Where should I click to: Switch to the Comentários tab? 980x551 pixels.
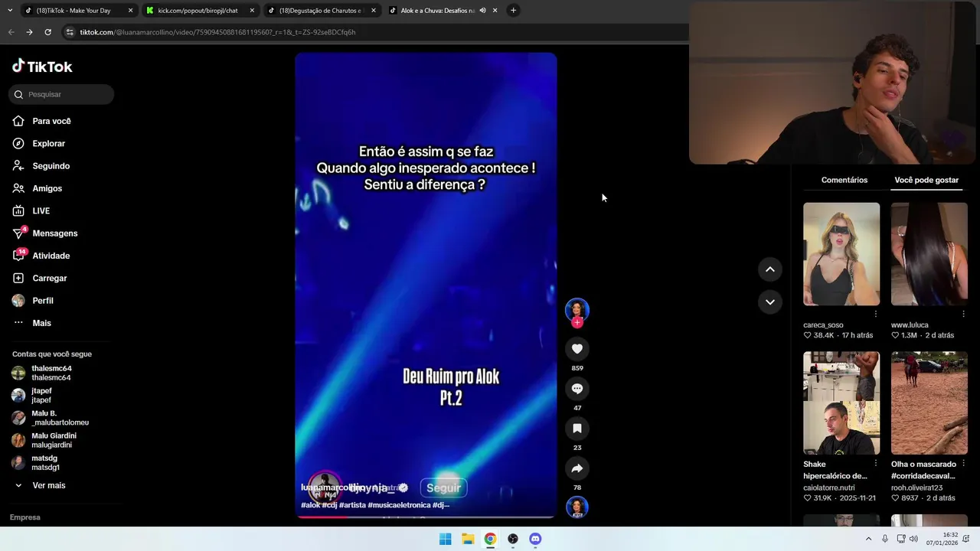[x=844, y=180]
